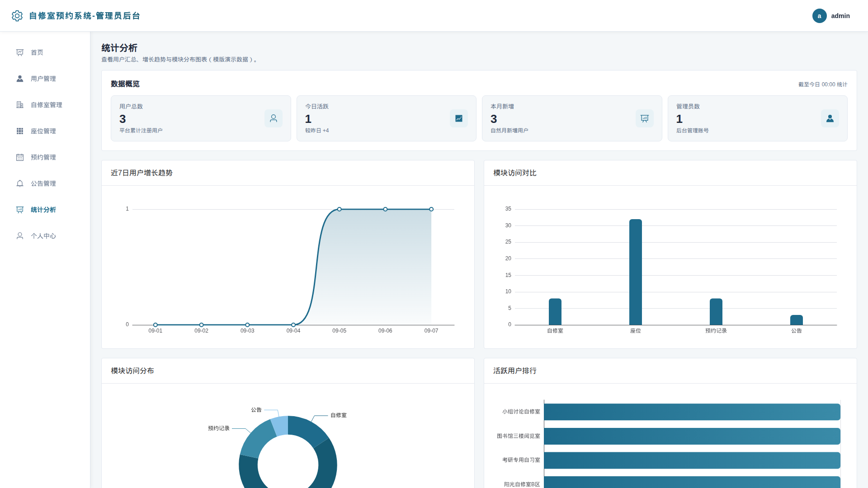Screen dimensions: 868x488
Task: Click the 本月新增 label
Action: coord(502,107)
